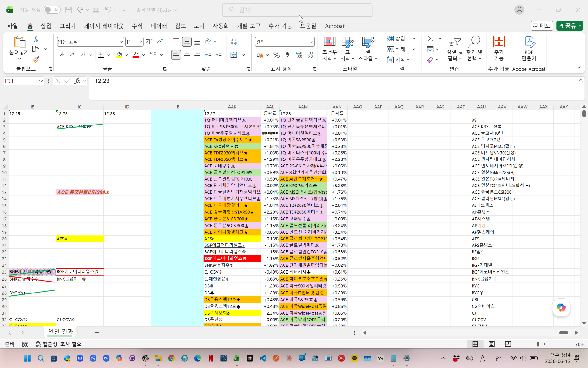This screenshot has width=588, height=368.
Task: Collapse the ribbon with the chevron
Action: click(579, 68)
